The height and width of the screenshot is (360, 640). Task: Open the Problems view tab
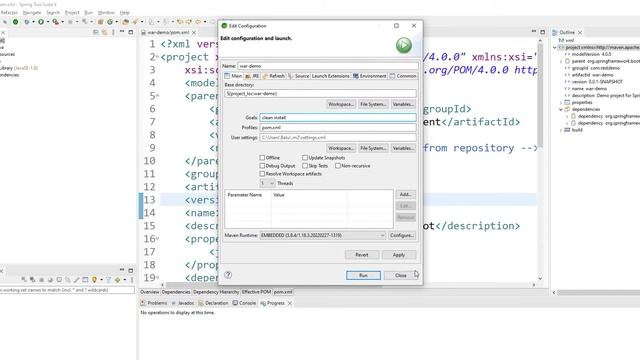(154, 303)
